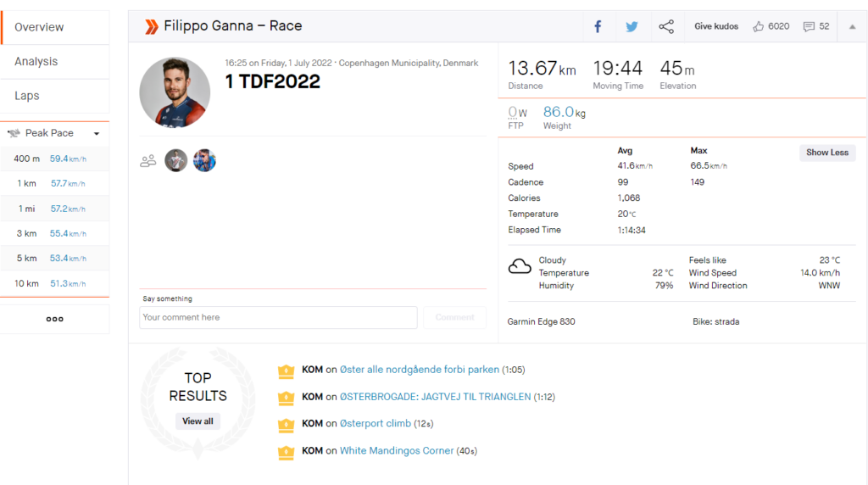Image resolution: width=868 pixels, height=485 pixels.
Task: Click the average speed 41.6 km/h value
Action: [635, 165]
